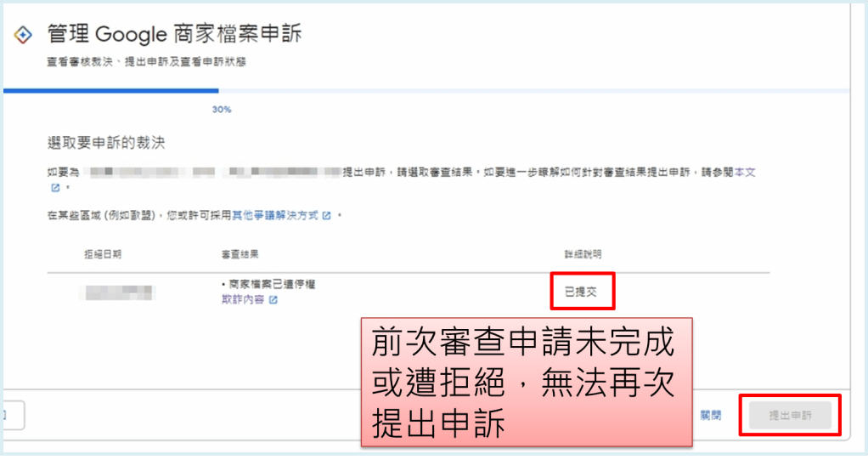Click the partially visible button at bottom left

13,416
